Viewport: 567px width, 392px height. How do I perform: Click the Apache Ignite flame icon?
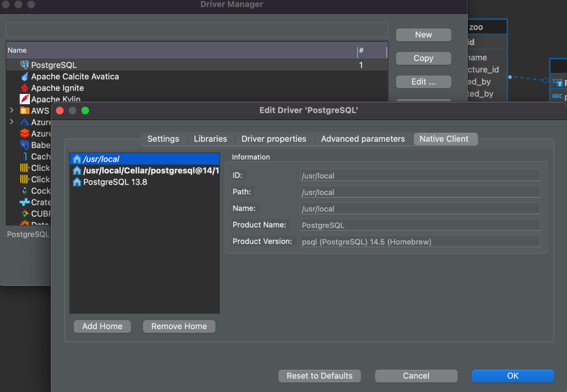25,88
